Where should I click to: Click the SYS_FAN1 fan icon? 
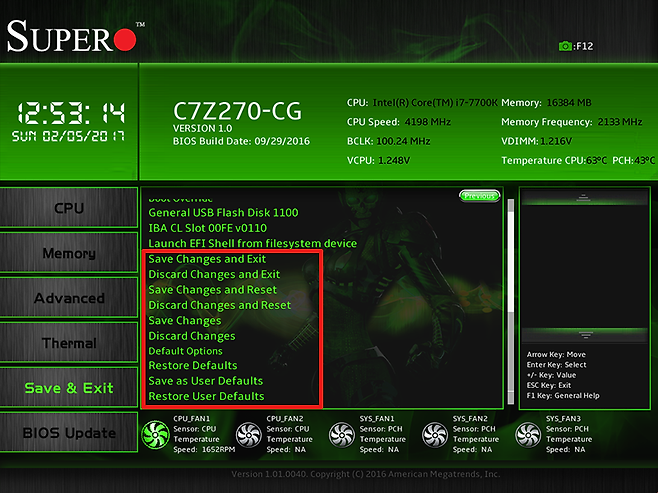pos(342,435)
